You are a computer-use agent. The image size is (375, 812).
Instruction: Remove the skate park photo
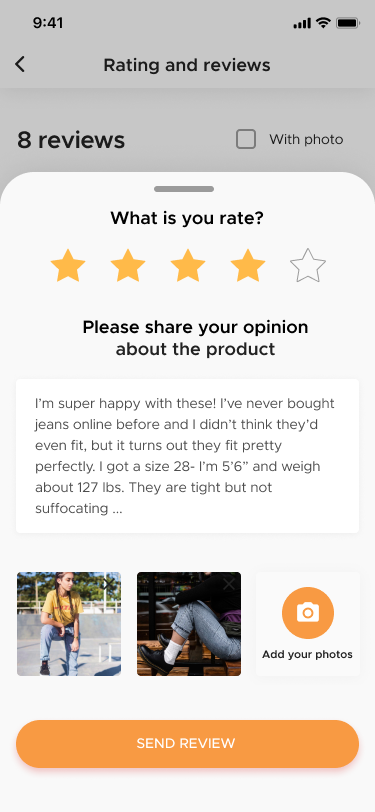pos(108,584)
